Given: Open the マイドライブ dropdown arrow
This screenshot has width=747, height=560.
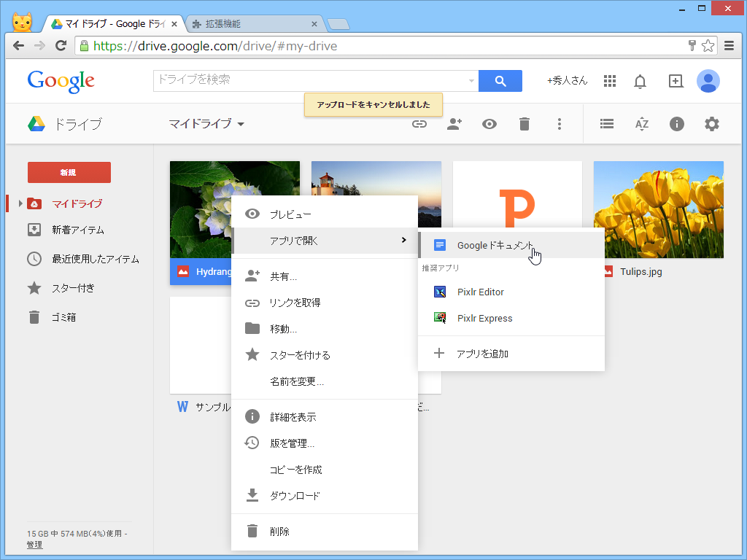Looking at the screenshot, I should [242, 124].
